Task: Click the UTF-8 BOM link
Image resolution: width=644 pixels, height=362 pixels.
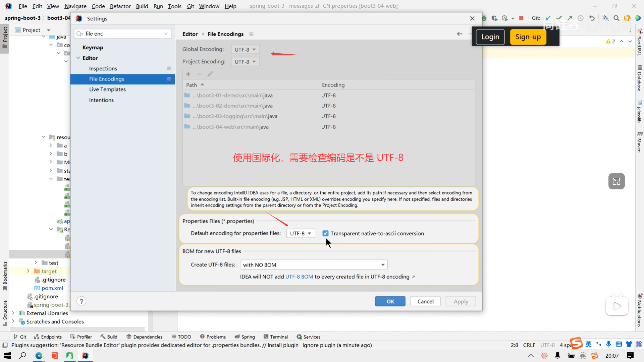Action: pos(299,277)
